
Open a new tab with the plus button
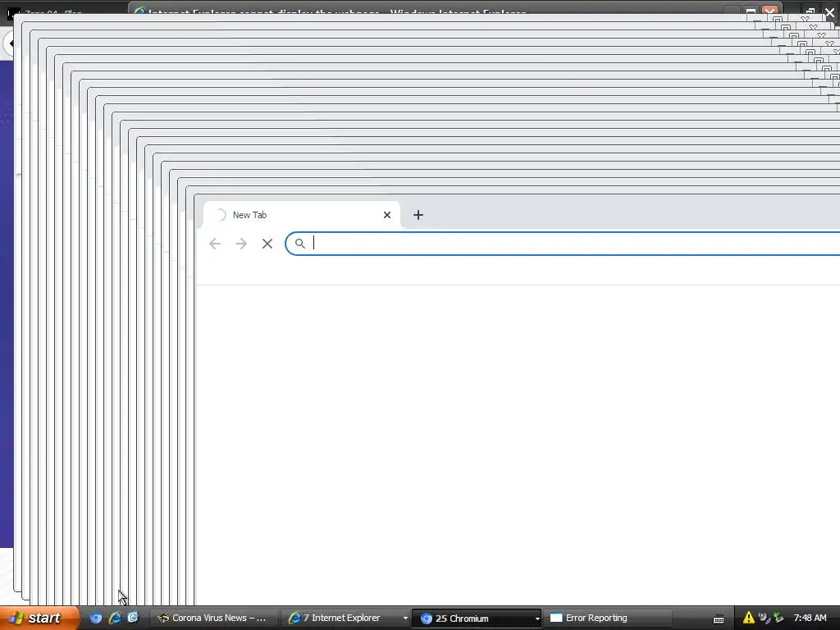click(x=418, y=215)
